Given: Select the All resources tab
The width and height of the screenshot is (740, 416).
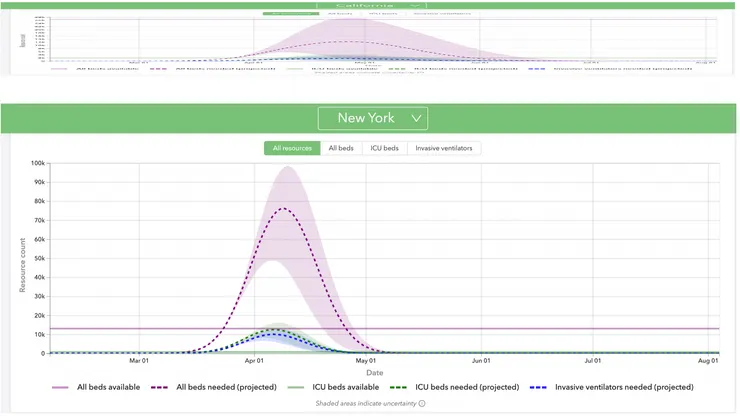Looking at the screenshot, I should coord(292,148).
